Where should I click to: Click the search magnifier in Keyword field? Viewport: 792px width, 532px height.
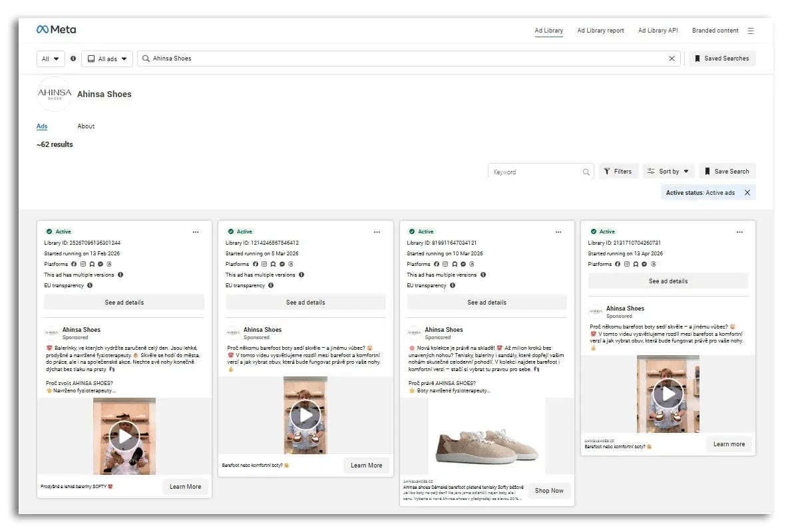click(586, 172)
